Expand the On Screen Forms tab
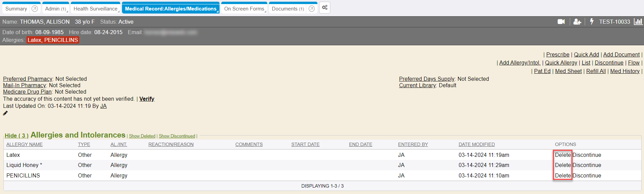Screen dimensions: 644x194 pos(244,9)
